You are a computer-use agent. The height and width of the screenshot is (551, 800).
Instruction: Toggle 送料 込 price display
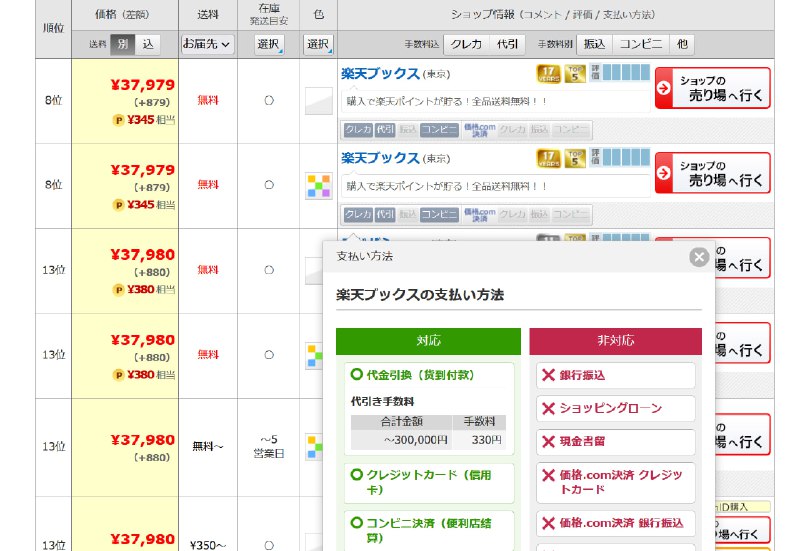pyautogui.click(x=148, y=44)
